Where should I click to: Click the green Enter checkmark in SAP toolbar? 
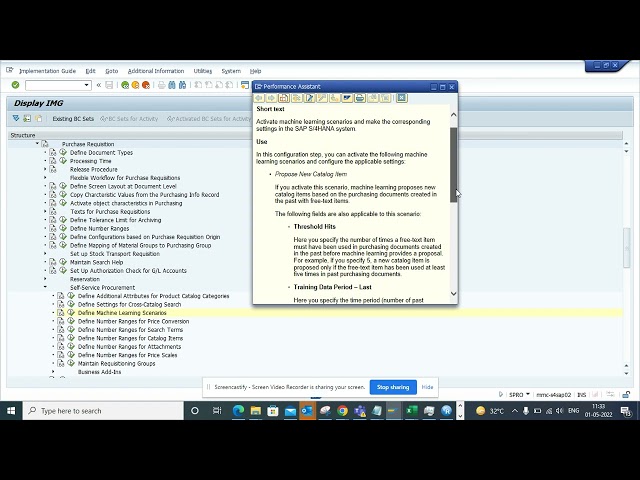pos(16,85)
